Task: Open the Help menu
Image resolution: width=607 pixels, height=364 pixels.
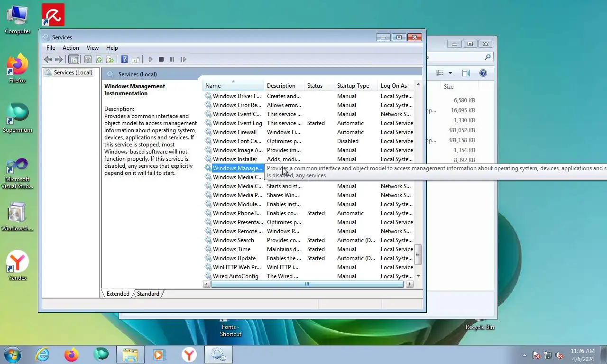Action: pyautogui.click(x=112, y=48)
